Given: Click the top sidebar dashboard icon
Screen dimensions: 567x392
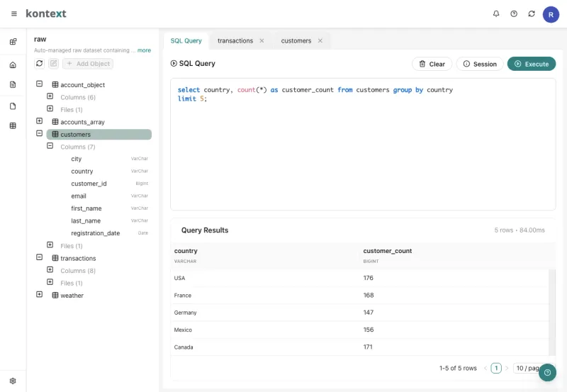Looking at the screenshot, I should (x=13, y=42).
